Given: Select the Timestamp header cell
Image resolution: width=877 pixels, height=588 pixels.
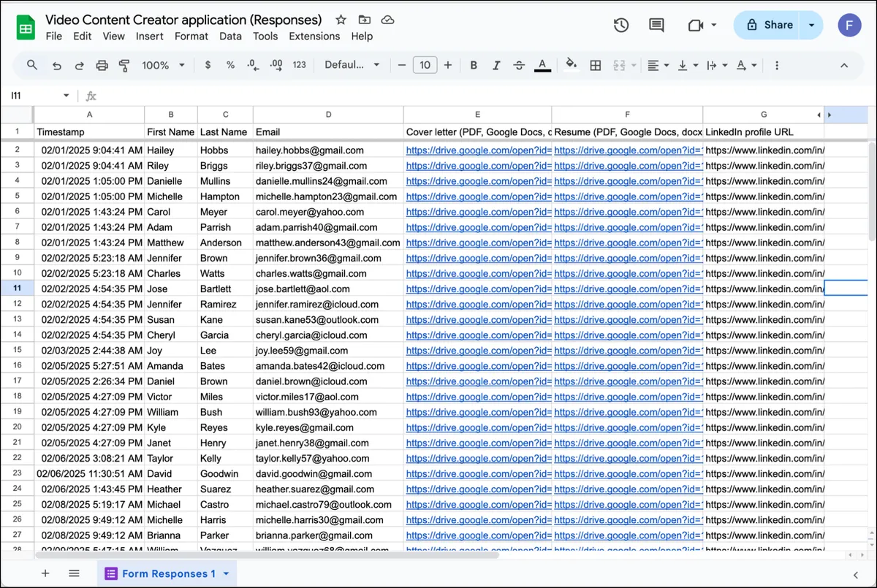Looking at the screenshot, I should click(89, 132).
